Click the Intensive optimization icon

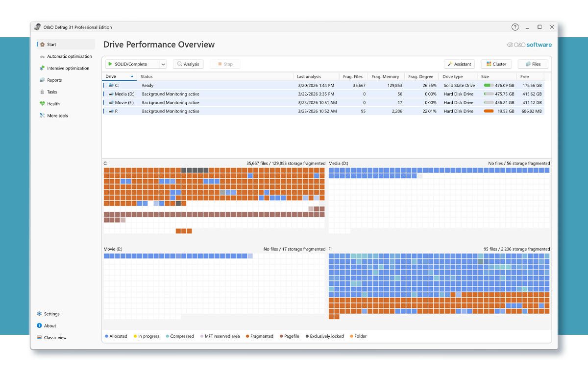(42, 68)
